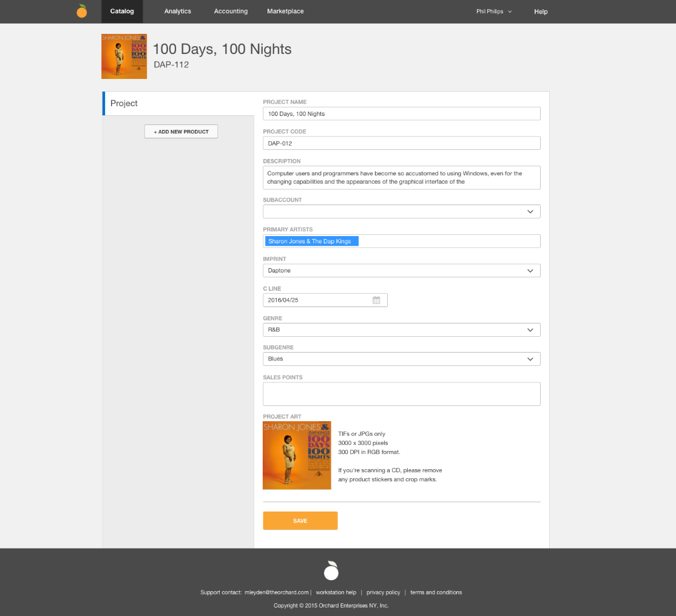This screenshot has width=676, height=616.
Task: Open the workstation help link
Action: coord(336,592)
